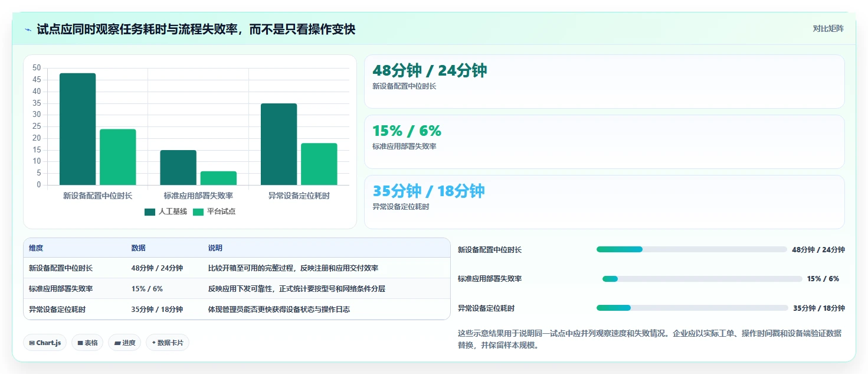The height and width of the screenshot is (374, 868).
Task: Click the 平台试点 bar for 标准应用部署失败率
Action: pyautogui.click(x=218, y=178)
